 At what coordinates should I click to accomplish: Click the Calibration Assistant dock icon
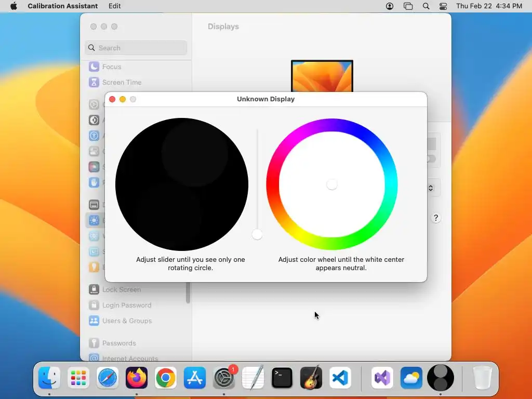tap(441, 378)
